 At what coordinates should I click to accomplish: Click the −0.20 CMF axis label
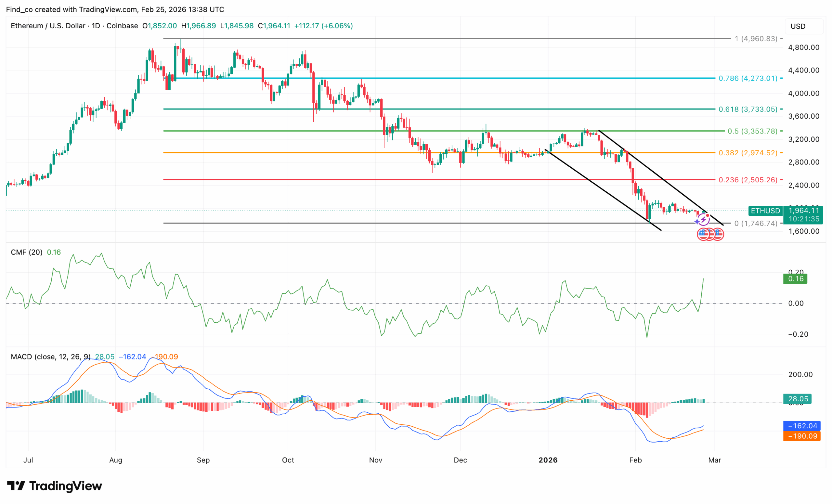click(798, 334)
